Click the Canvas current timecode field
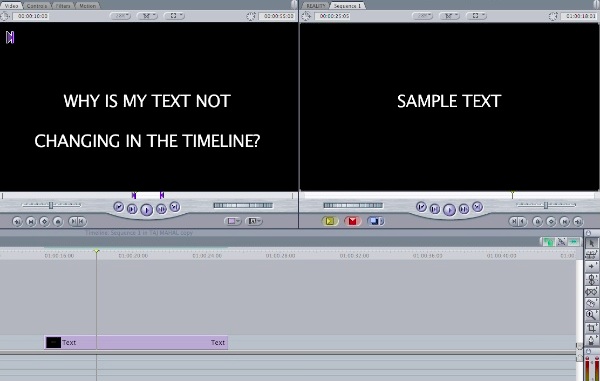Image resolution: width=600 pixels, height=381 pixels. [x=579, y=16]
